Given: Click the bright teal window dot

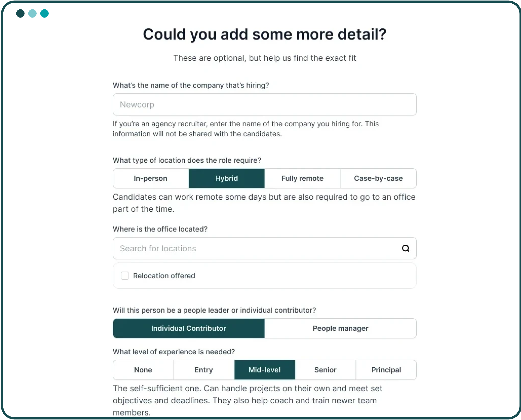Looking at the screenshot, I should pyautogui.click(x=45, y=13).
